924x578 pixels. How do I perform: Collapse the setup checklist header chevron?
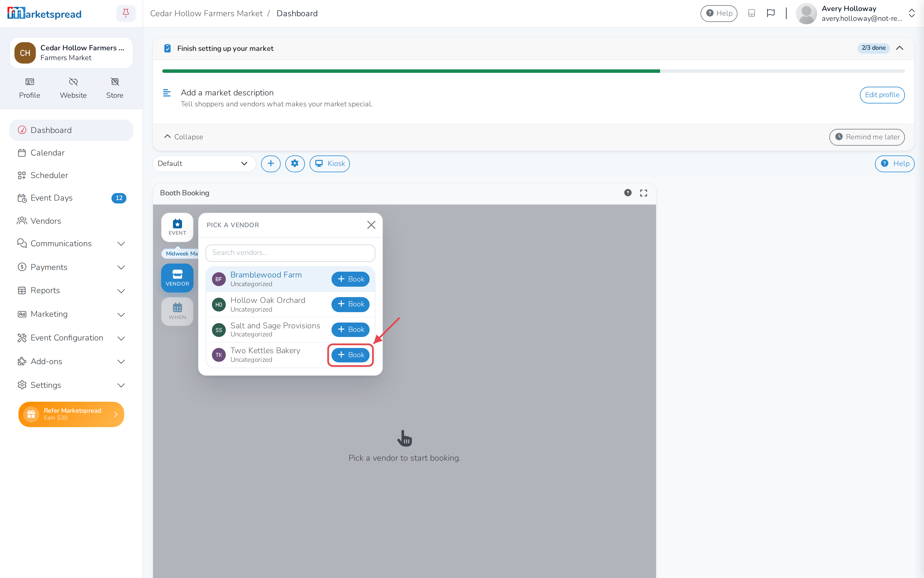click(x=899, y=48)
